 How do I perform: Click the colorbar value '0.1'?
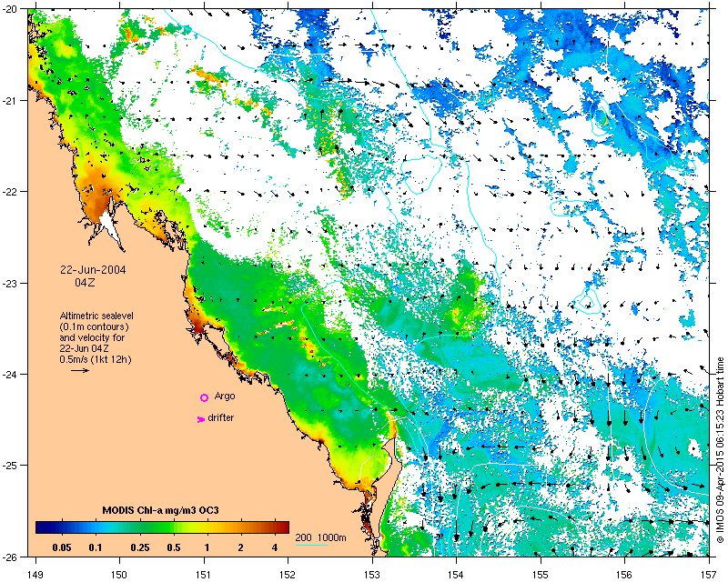96,547
